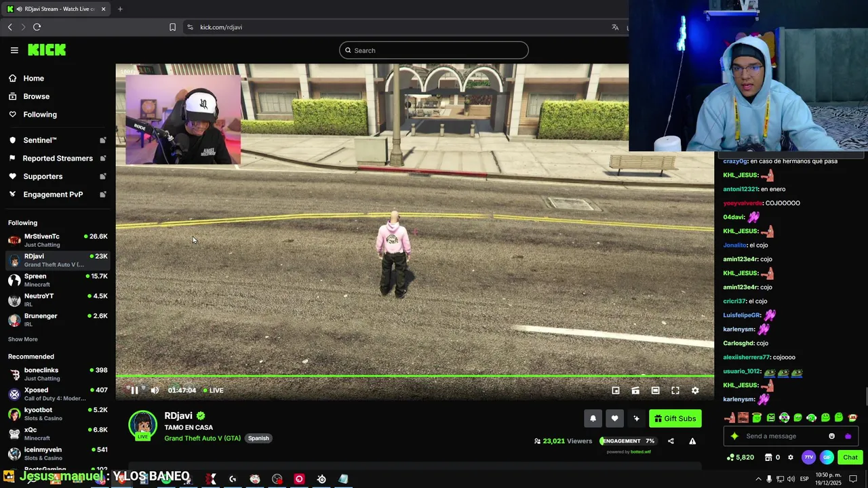Toggle notification bell for RDjavi
This screenshot has width=868, height=488.
593,418
